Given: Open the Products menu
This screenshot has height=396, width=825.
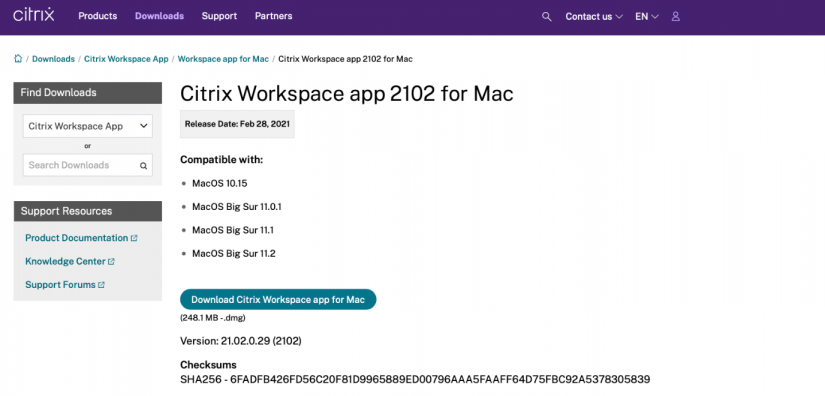Looking at the screenshot, I should click(x=97, y=16).
